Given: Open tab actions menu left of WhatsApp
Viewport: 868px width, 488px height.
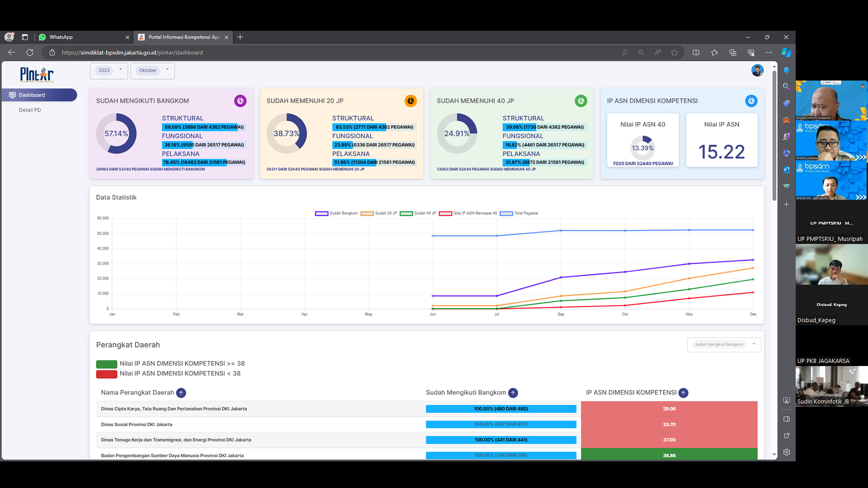Looking at the screenshot, I should point(25,37).
